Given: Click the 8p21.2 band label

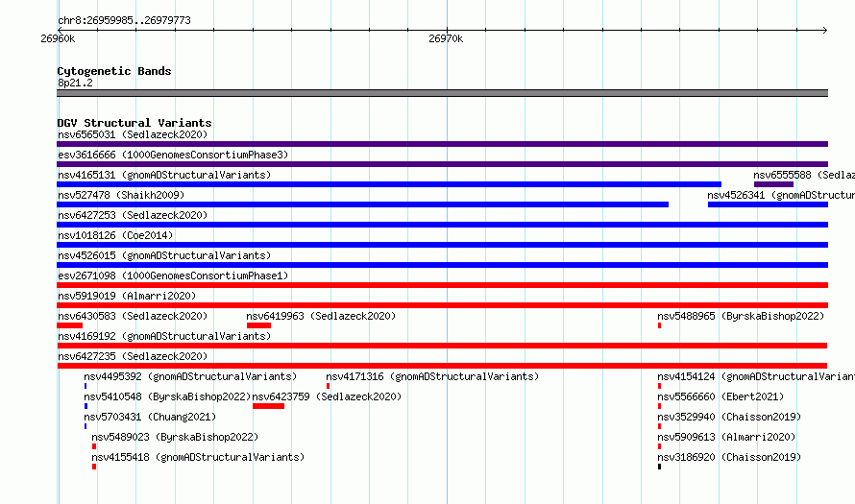Looking at the screenshot, I should 75,83.
